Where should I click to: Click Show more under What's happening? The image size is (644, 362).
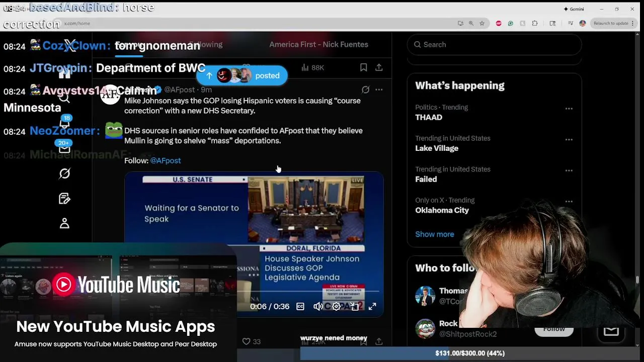tap(435, 234)
